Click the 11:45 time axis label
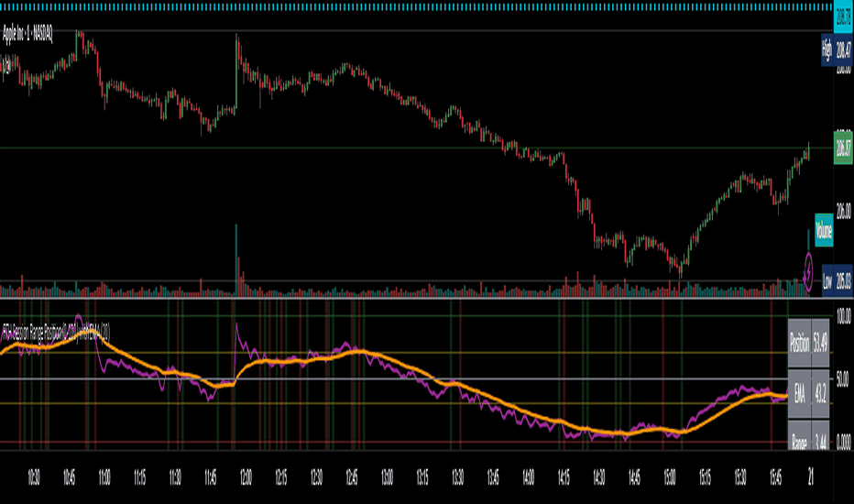Image resolution: width=854 pixels, height=504 pixels. coord(210,477)
